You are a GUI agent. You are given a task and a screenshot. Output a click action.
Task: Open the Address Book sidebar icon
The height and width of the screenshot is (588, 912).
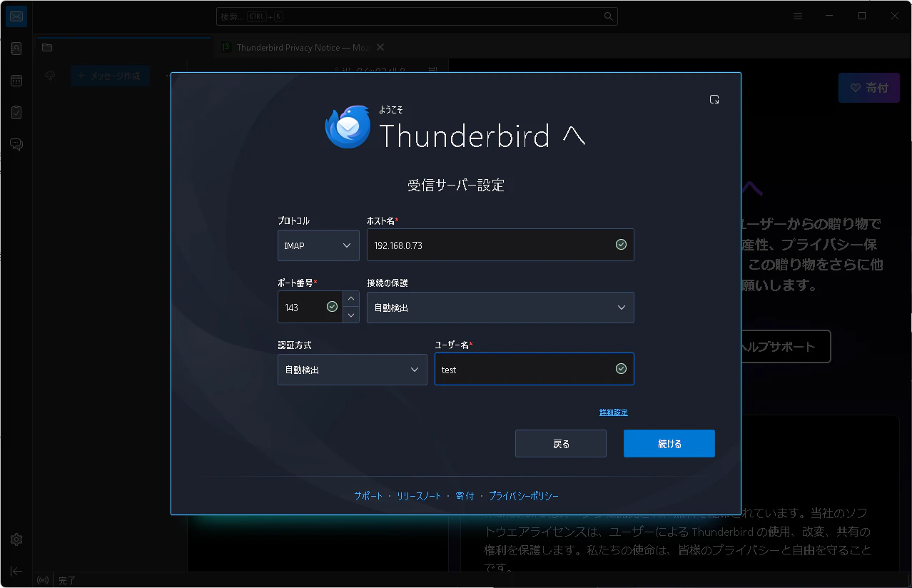coord(16,49)
